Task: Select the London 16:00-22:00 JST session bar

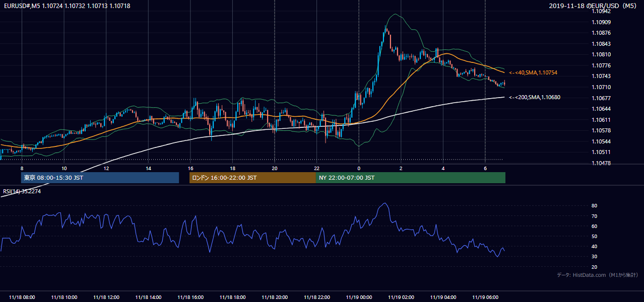Action: tap(252, 178)
